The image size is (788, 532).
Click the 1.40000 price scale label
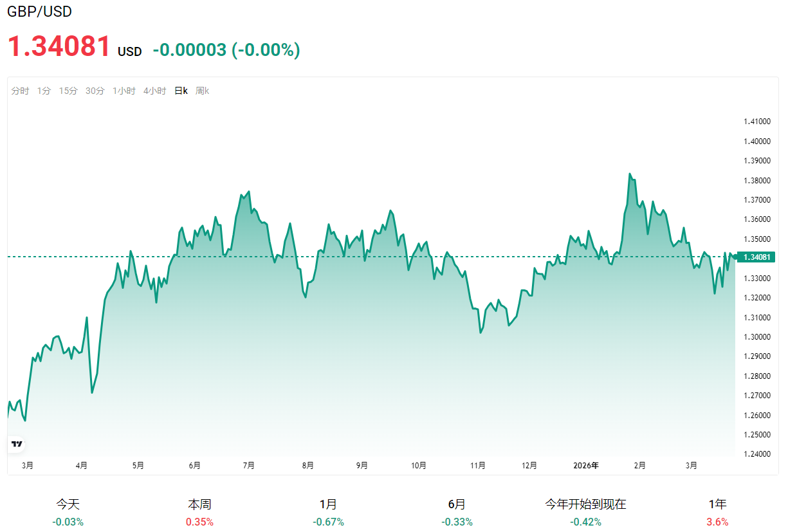(x=756, y=142)
